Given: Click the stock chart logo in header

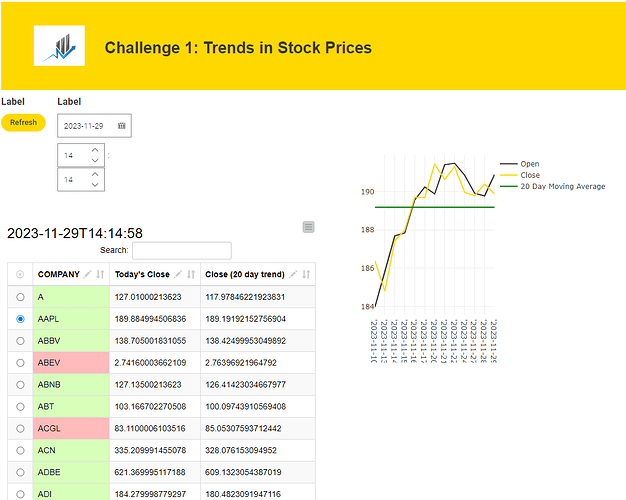Looking at the screenshot, I should tap(59, 46).
